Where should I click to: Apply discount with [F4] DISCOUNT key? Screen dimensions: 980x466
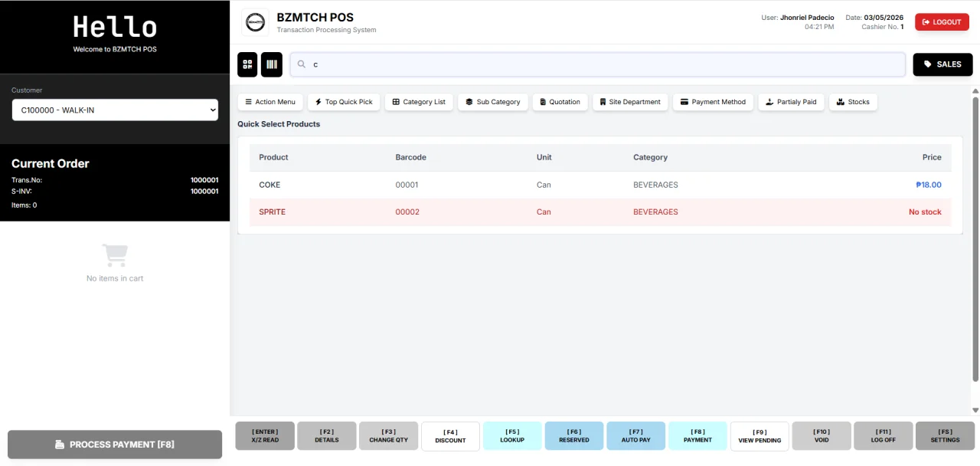pyautogui.click(x=450, y=436)
